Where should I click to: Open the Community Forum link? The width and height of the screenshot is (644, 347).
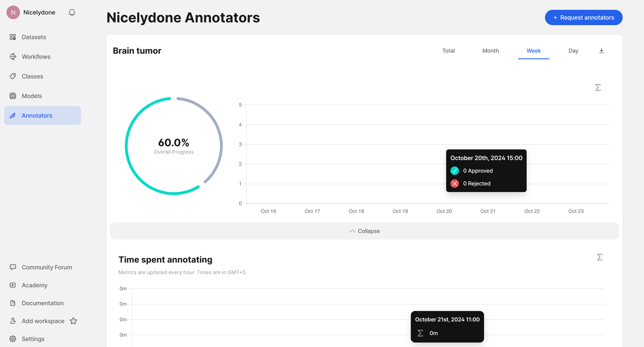click(47, 267)
